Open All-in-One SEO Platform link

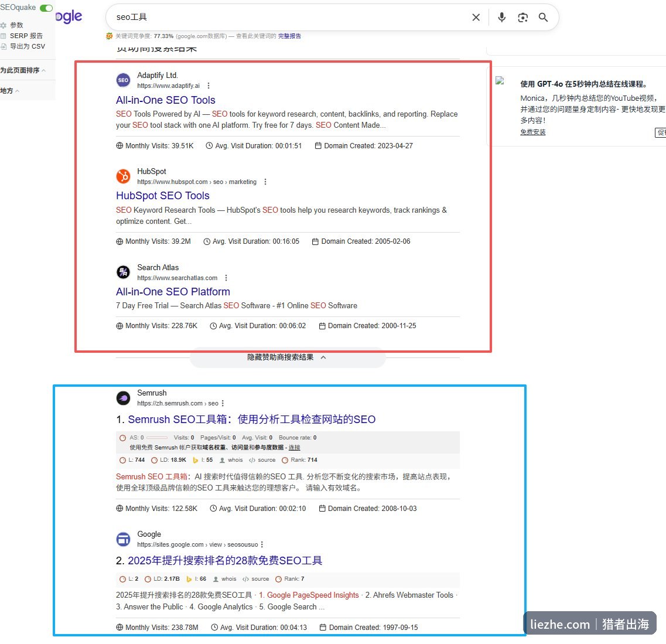(x=173, y=292)
